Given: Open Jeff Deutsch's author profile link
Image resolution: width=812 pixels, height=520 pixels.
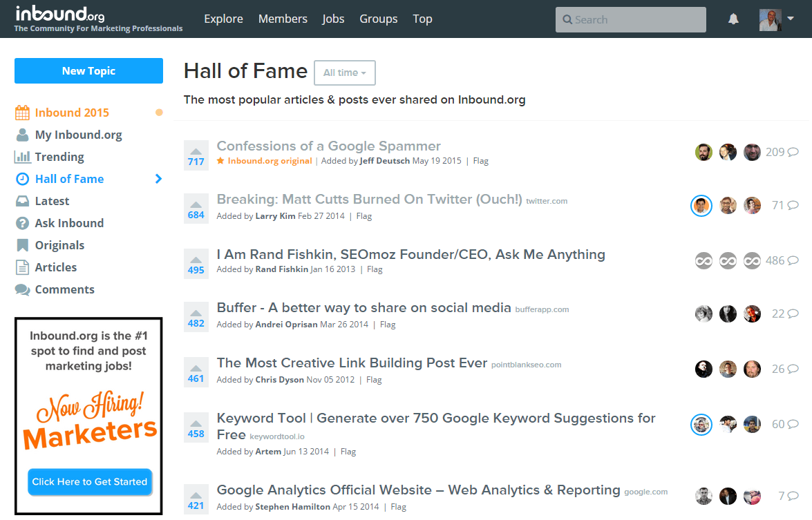Looking at the screenshot, I should pyautogui.click(x=385, y=161).
